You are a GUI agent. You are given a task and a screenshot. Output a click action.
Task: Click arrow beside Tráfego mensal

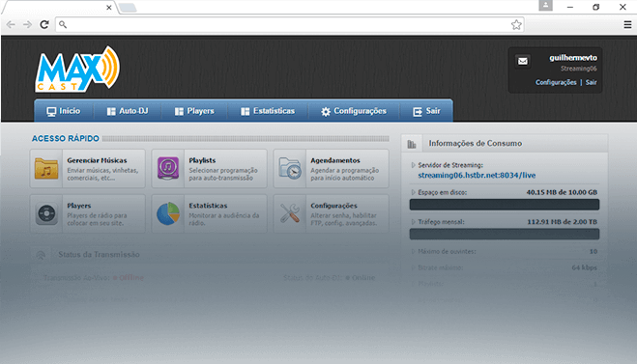coord(413,222)
